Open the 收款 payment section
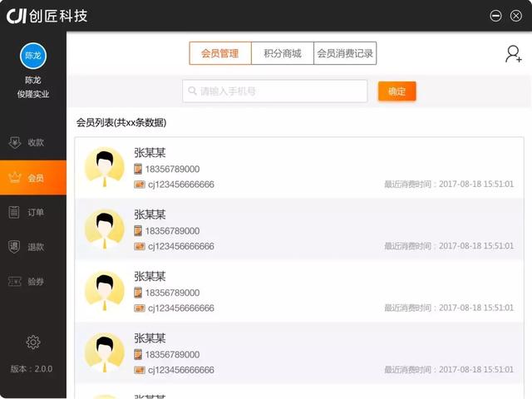Screen dimensions: 532x399 (x=33, y=142)
